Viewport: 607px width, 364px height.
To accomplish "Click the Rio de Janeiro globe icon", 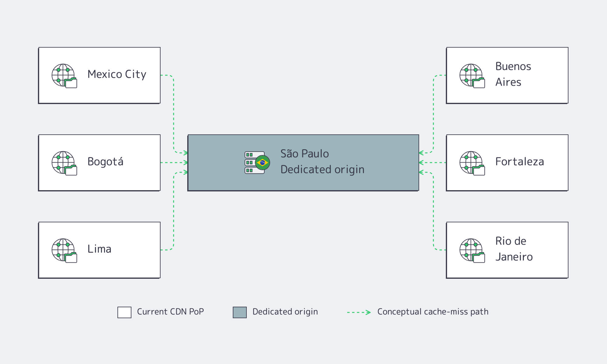I will coord(472,251).
